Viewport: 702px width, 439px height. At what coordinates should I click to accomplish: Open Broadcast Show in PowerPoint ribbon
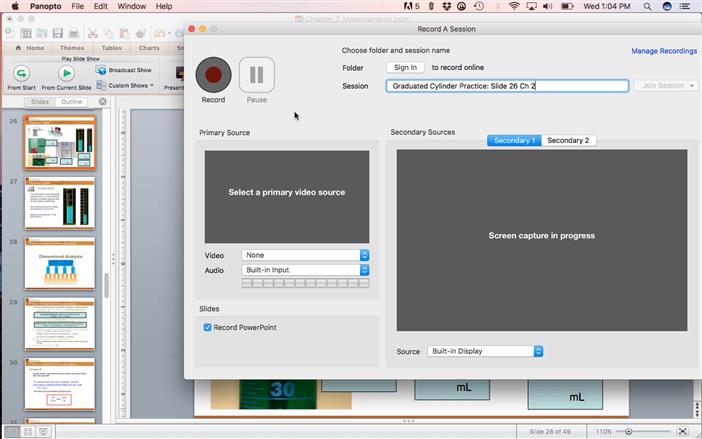[x=124, y=70]
